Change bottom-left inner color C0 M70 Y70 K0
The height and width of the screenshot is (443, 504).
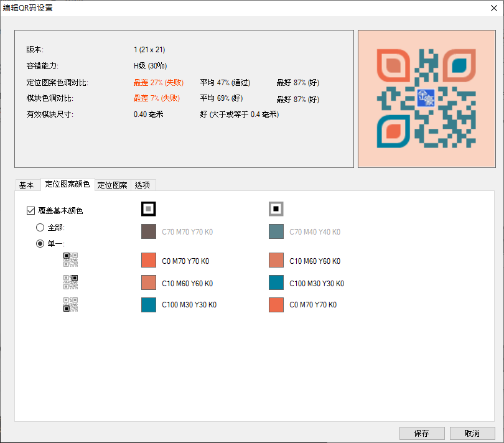coord(276,305)
